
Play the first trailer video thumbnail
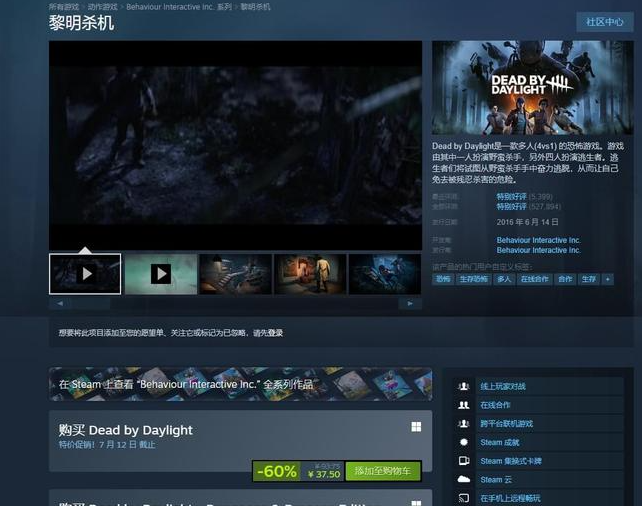pyautogui.click(x=85, y=273)
